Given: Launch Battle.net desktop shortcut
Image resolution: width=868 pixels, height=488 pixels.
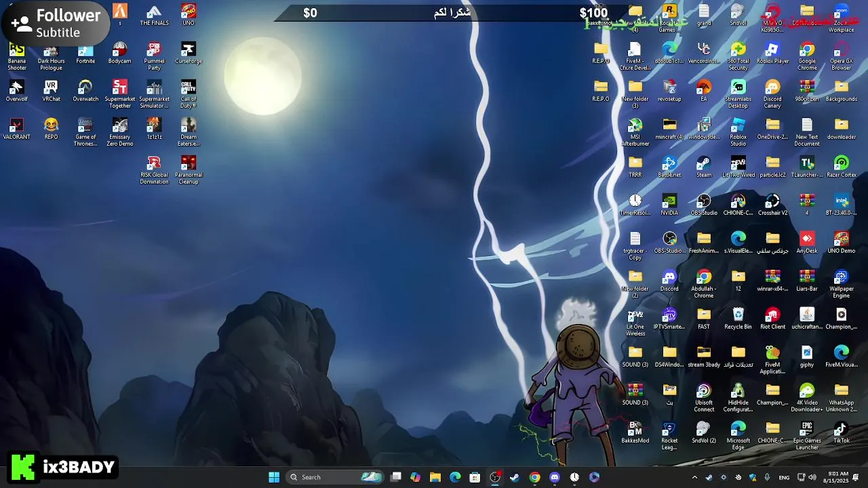Looking at the screenshot, I should [x=669, y=167].
